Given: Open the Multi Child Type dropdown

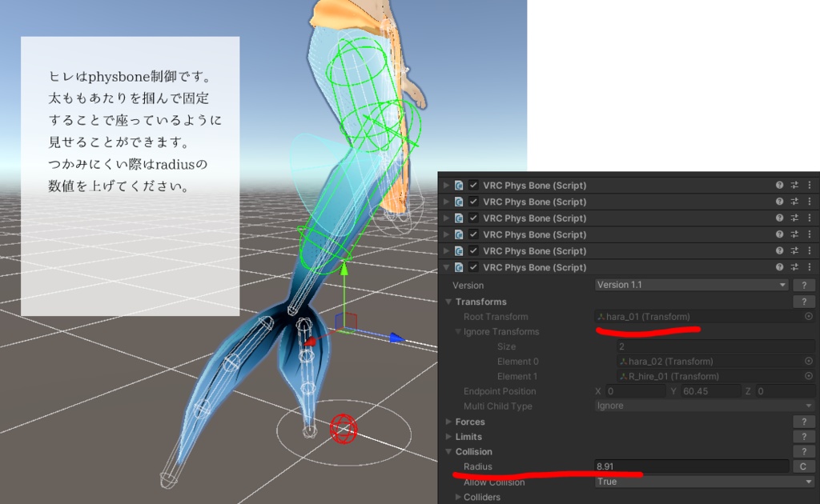Looking at the screenshot, I should [705, 406].
